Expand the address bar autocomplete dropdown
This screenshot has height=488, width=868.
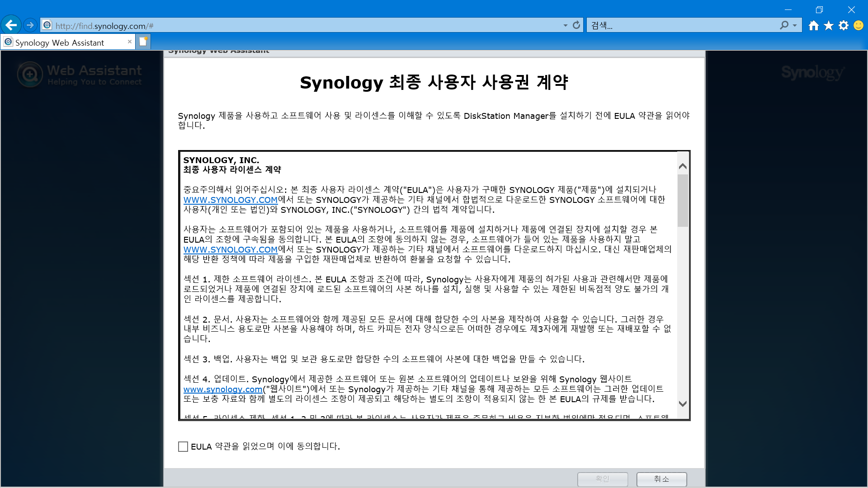pyautogui.click(x=565, y=26)
